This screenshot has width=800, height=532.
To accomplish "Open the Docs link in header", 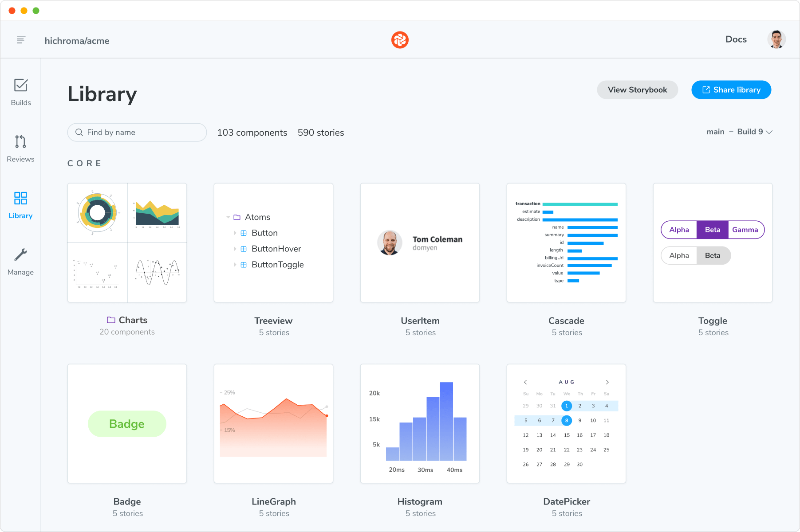I will tap(736, 39).
